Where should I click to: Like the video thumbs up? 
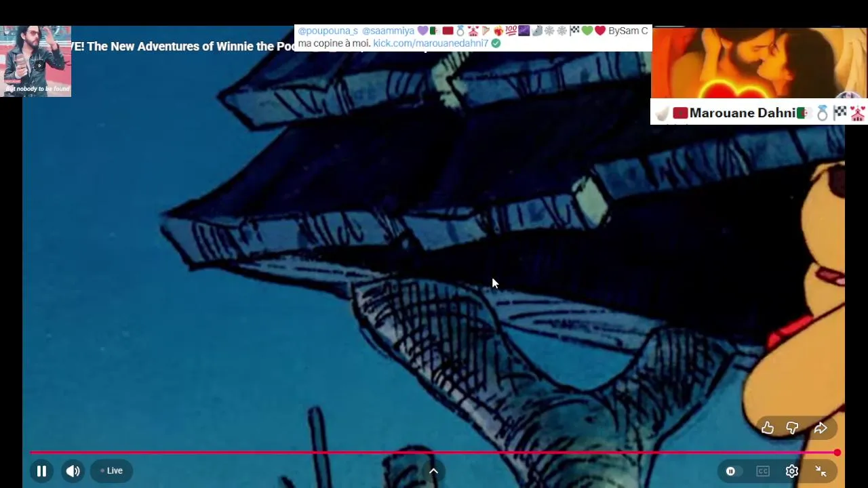tap(767, 428)
